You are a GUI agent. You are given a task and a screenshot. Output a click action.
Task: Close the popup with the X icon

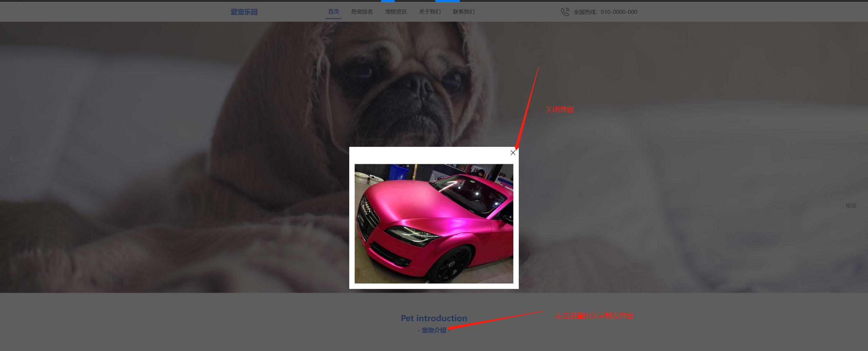(x=513, y=153)
